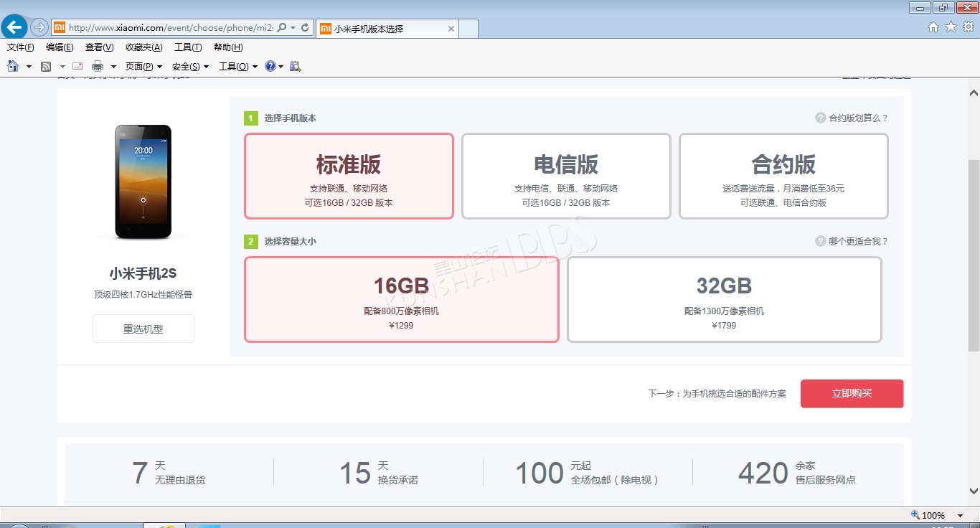Click the search magnifier in address bar
This screenshot has height=528, width=980.
pos(282,27)
